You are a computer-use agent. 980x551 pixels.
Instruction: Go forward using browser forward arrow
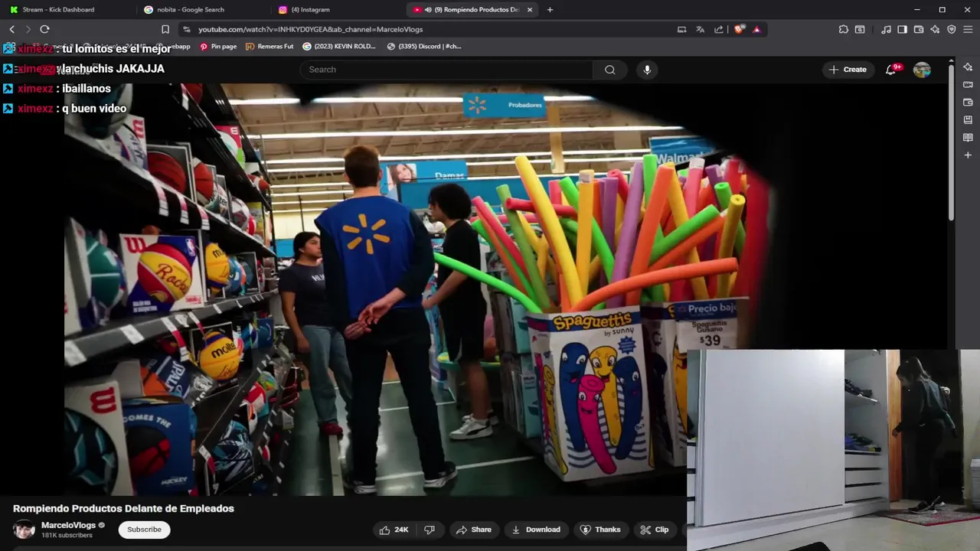28,29
